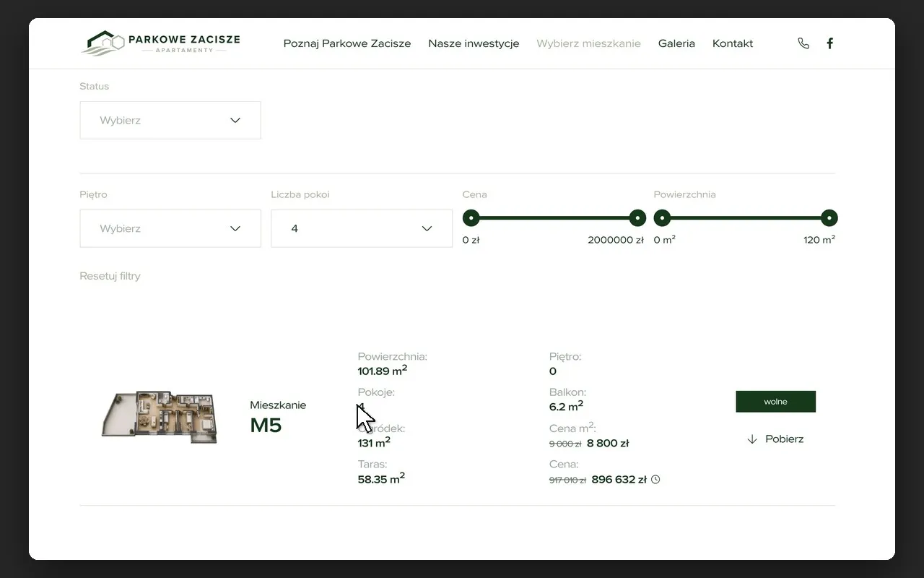Click the minimum price slider handle
Screen dimensions: 924x578
click(471, 217)
